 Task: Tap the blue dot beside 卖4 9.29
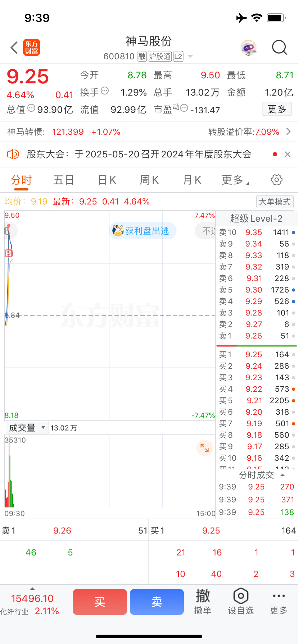click(x=294, y=302)
